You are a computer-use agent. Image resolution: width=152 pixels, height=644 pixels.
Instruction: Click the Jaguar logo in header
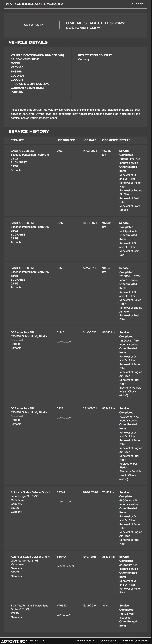[32, 25]
